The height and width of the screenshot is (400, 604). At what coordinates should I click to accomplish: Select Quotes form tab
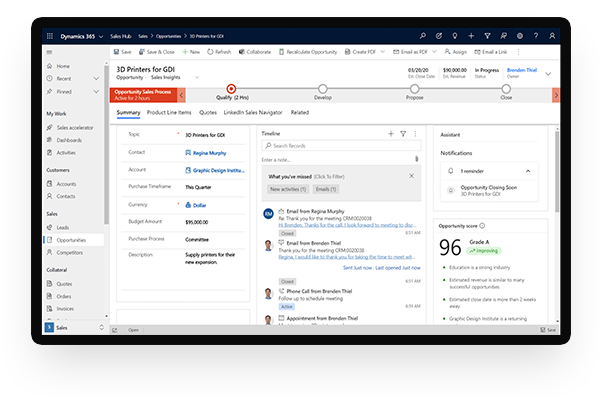point(208,113)
